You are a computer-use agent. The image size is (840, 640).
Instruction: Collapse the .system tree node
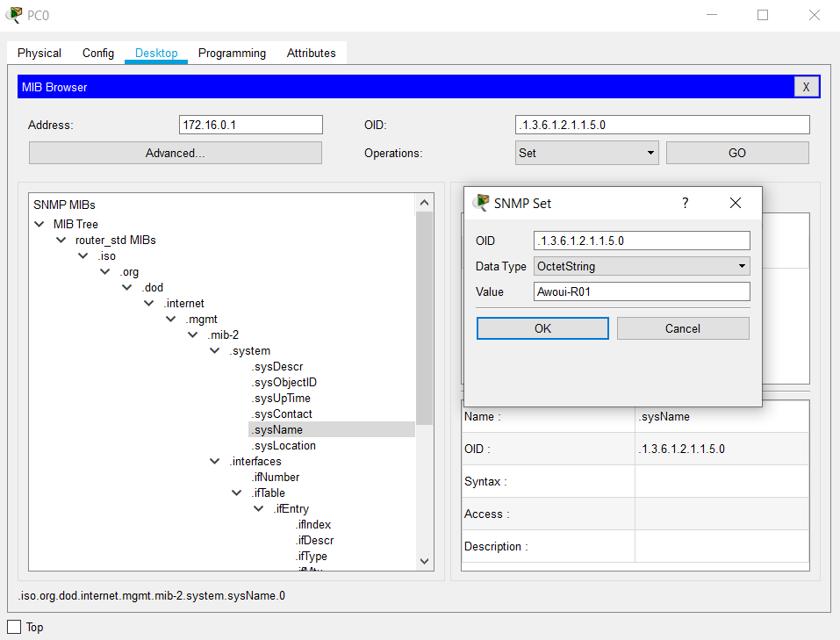tap(215, 350)
